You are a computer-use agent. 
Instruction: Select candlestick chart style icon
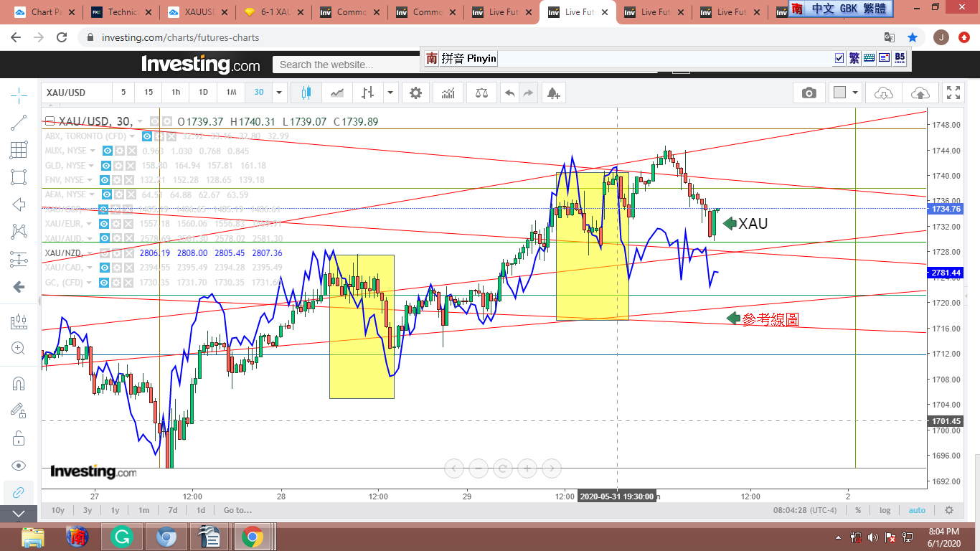(306, 93)
